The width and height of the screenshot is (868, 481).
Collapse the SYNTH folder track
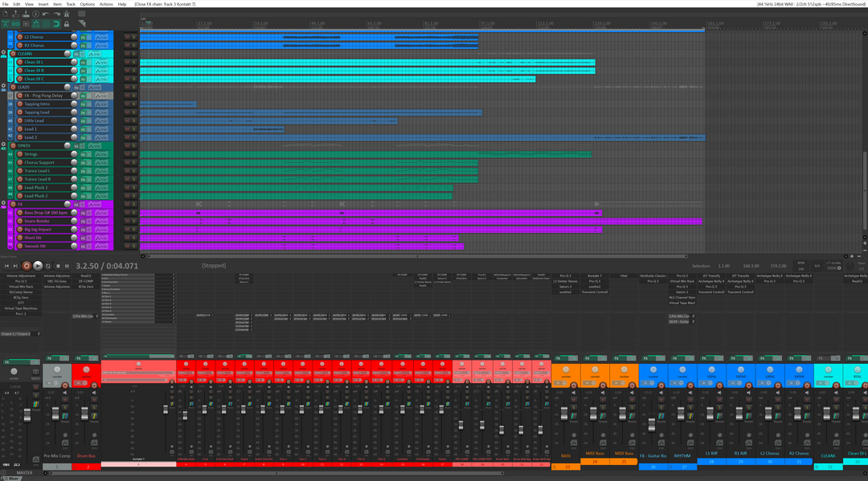[4, 144]
